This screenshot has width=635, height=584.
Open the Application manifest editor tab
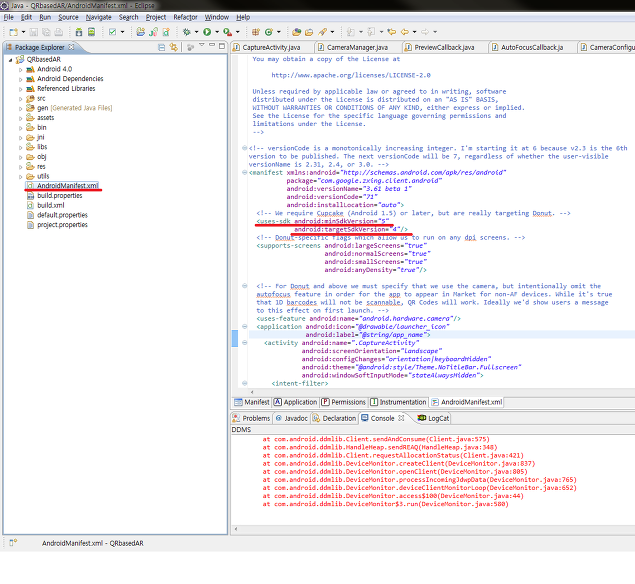pyautogui.click(x=295, y=402)
